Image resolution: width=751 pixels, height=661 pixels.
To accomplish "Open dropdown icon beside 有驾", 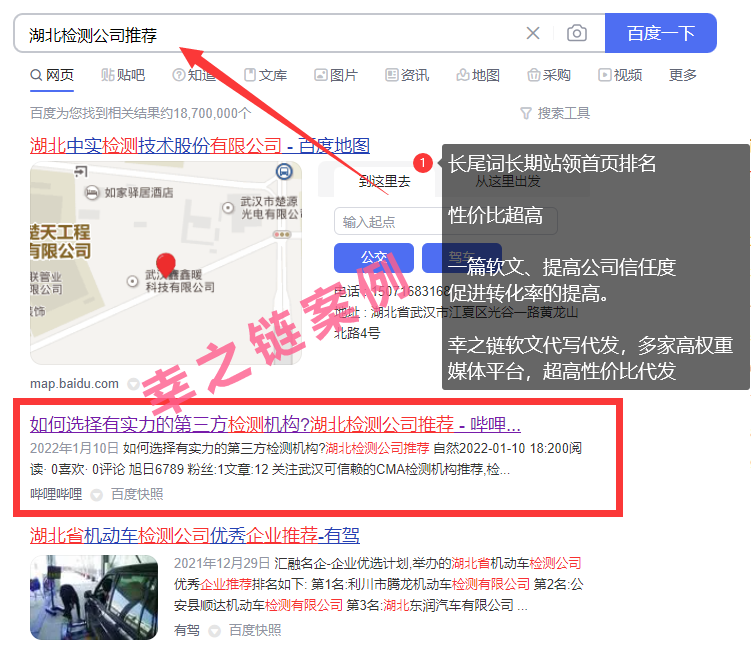I will click(x=215, y=631).
